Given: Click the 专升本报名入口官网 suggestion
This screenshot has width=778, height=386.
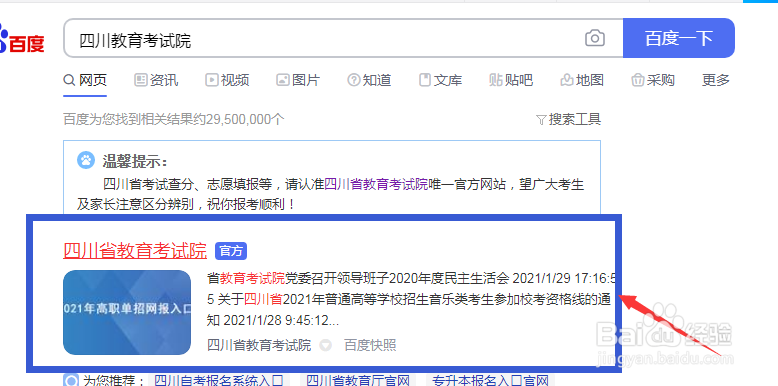Looking at the screenshot, I should pyautogui.click(x=491, y=381).
